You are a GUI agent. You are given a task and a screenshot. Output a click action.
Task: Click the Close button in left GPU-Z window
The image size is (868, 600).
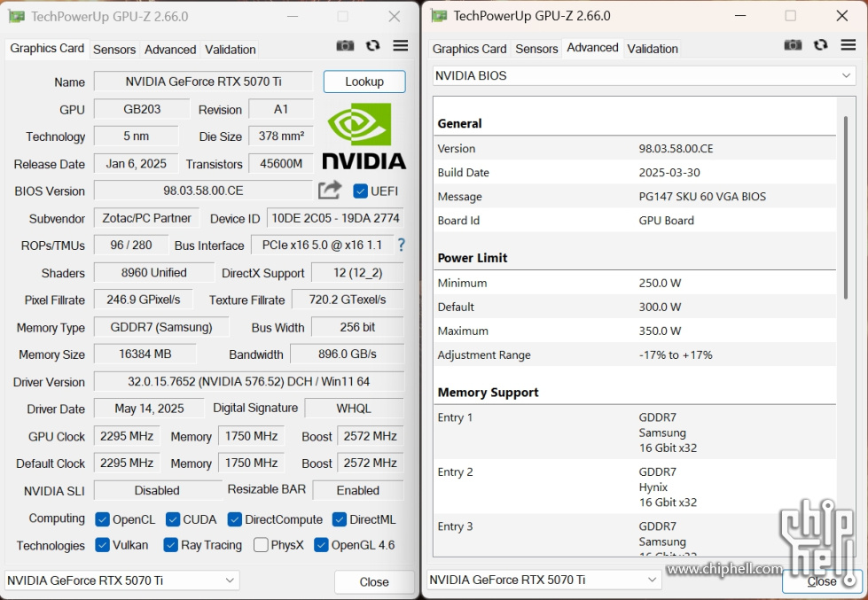[x=374, y=581]
